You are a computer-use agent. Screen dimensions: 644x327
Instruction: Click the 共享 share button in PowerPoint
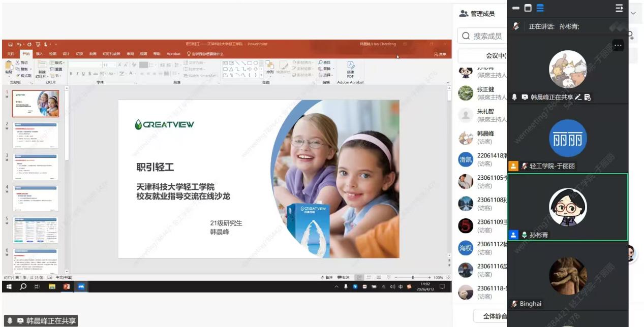coord(440,54)
